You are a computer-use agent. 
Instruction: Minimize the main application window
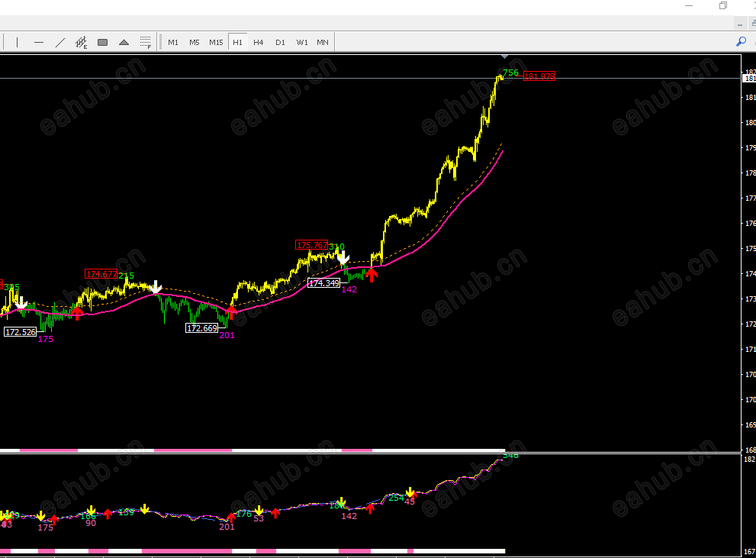point(689,6)
